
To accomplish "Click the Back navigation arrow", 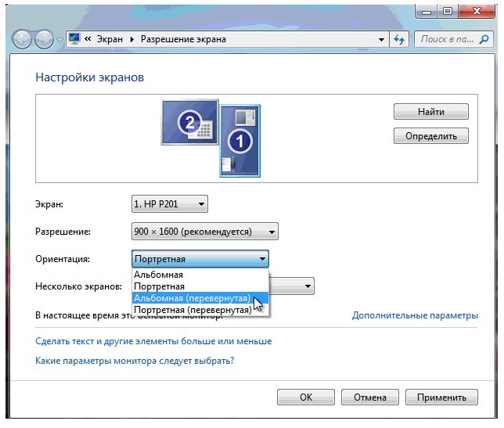I will pyautogui.click(x=22, y=40).
